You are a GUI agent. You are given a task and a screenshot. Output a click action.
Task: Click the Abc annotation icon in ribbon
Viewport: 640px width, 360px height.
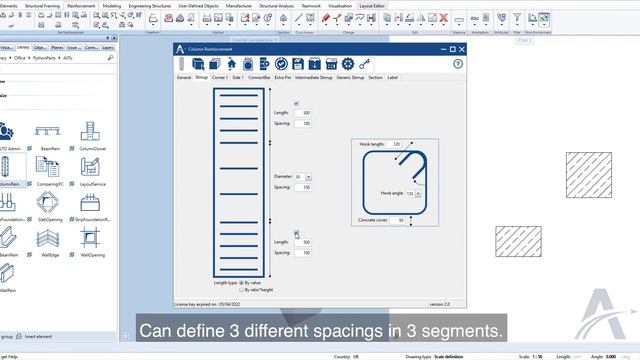pyautogui.click(x=475, y=18)
